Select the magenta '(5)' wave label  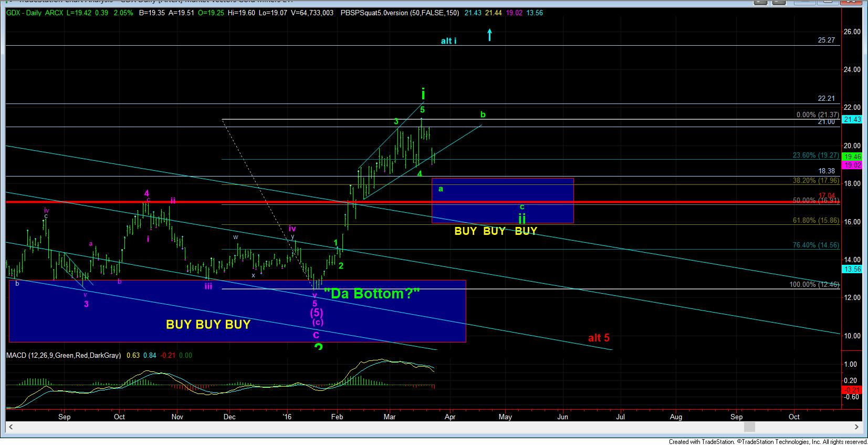point(316,313)
